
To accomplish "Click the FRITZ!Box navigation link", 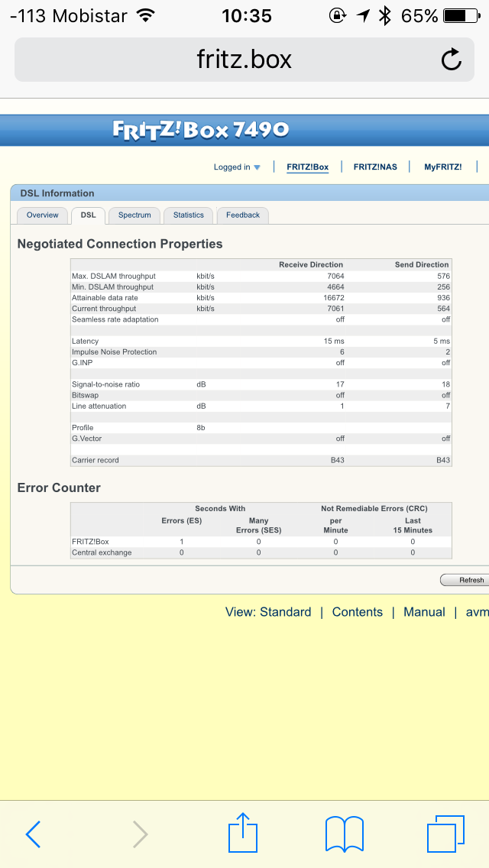I will (x=307, y=167).
